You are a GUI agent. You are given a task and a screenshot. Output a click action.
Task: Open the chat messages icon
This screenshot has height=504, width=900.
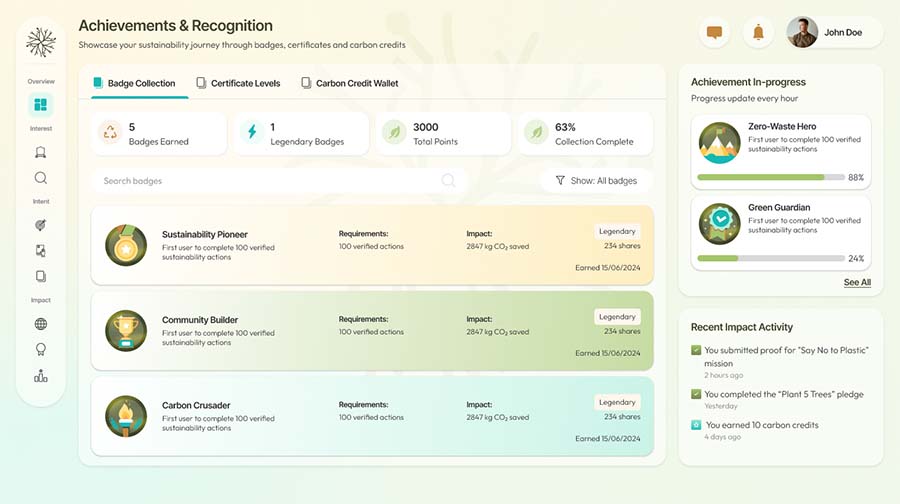click(714, 32)
